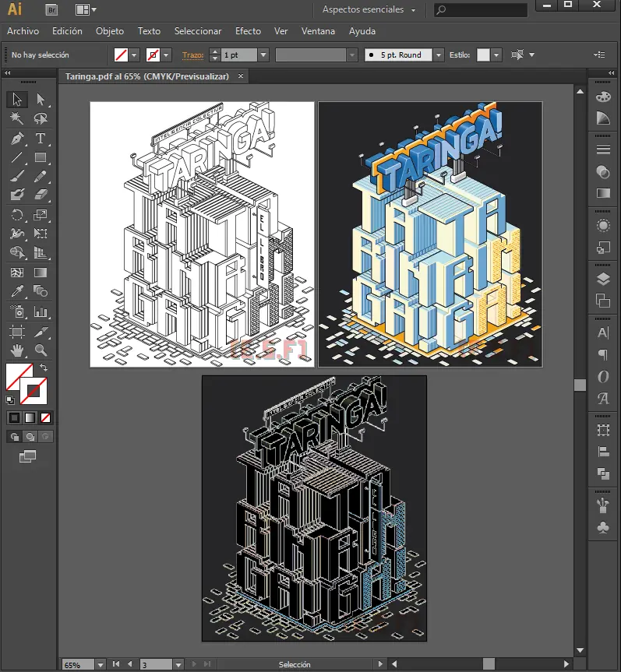Select the Rotate tool
The width and height of the screenshot is (621, 672).
tap(17, 215)
